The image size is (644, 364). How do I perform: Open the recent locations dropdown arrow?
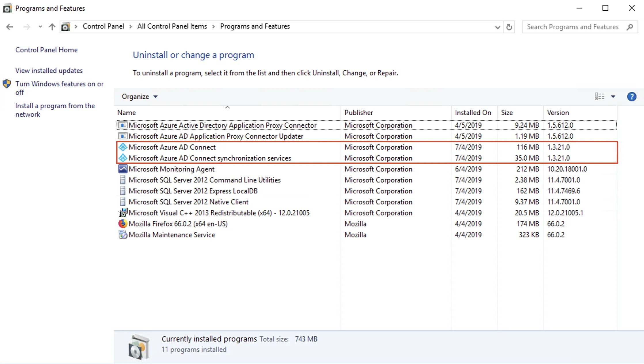pos(40,27)
